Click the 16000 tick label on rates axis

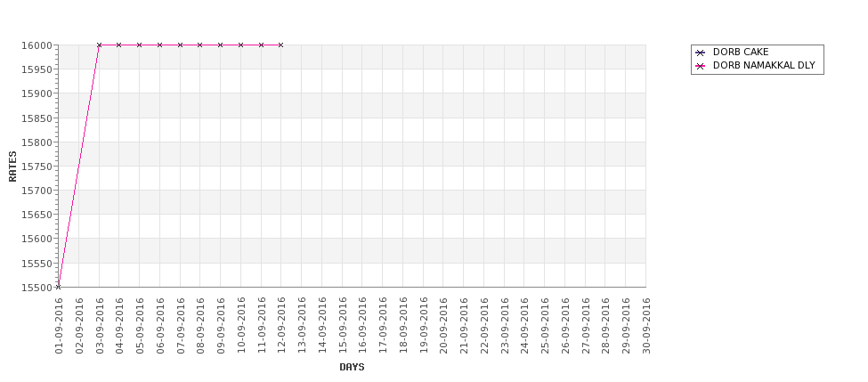coord(36,45)
